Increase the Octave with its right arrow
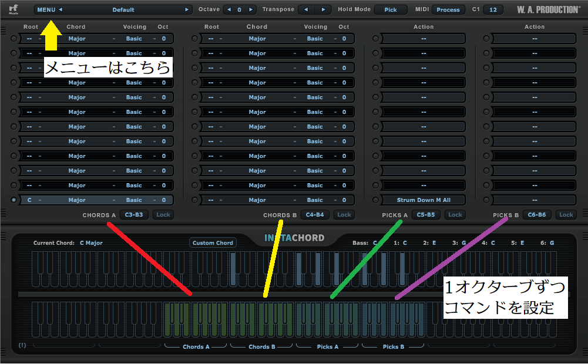Screen dimensions: 588x364 pyautogui.click(x=250, y=10)
